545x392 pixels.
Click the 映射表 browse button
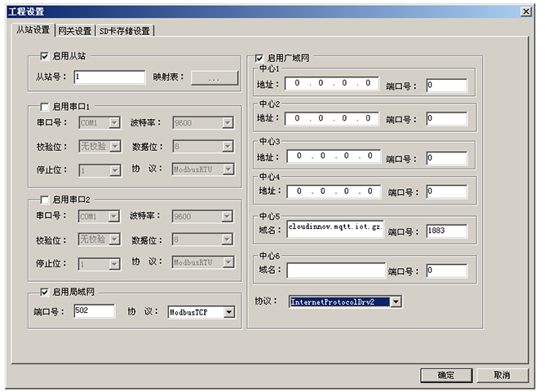point(213,78)
